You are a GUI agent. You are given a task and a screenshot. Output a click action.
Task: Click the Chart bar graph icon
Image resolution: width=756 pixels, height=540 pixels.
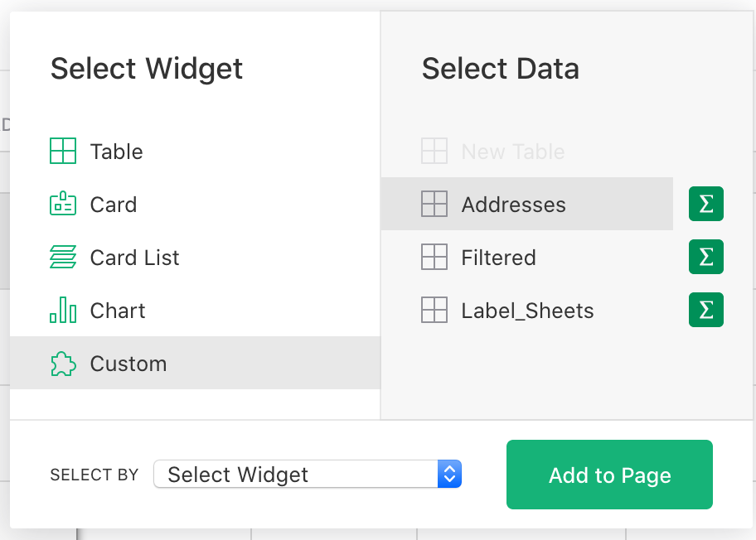(x=63, y=311)
